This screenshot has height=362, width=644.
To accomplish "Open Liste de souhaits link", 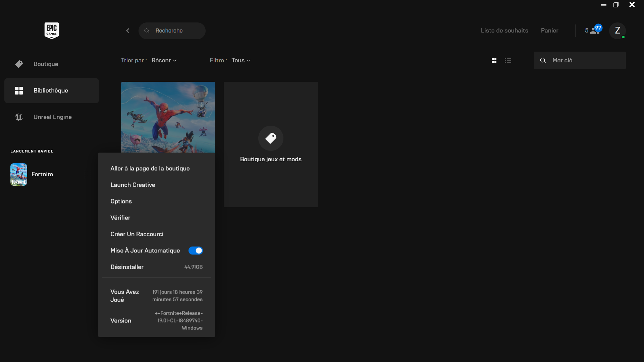I will [x=504, y=31].
